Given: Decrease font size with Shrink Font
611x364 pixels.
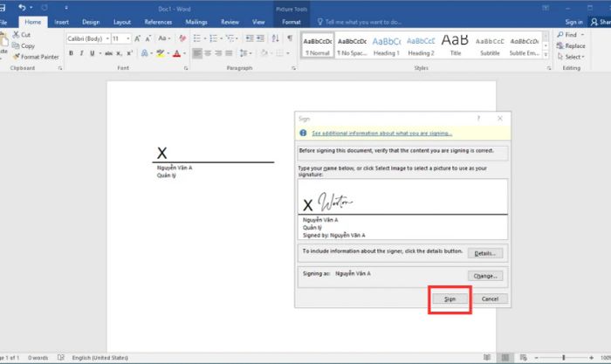Looking at the screenshot, I should pos(148,38).
